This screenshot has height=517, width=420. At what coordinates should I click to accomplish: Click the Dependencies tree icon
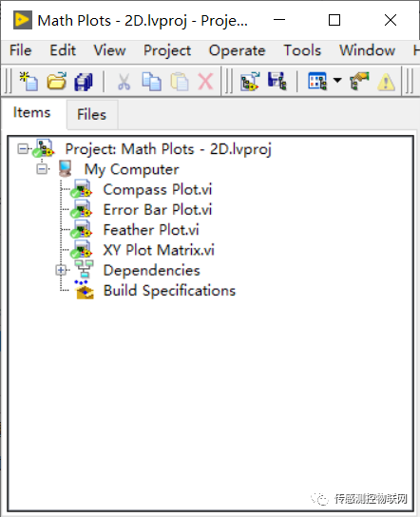pyautogui.click(x=84, y=269)
